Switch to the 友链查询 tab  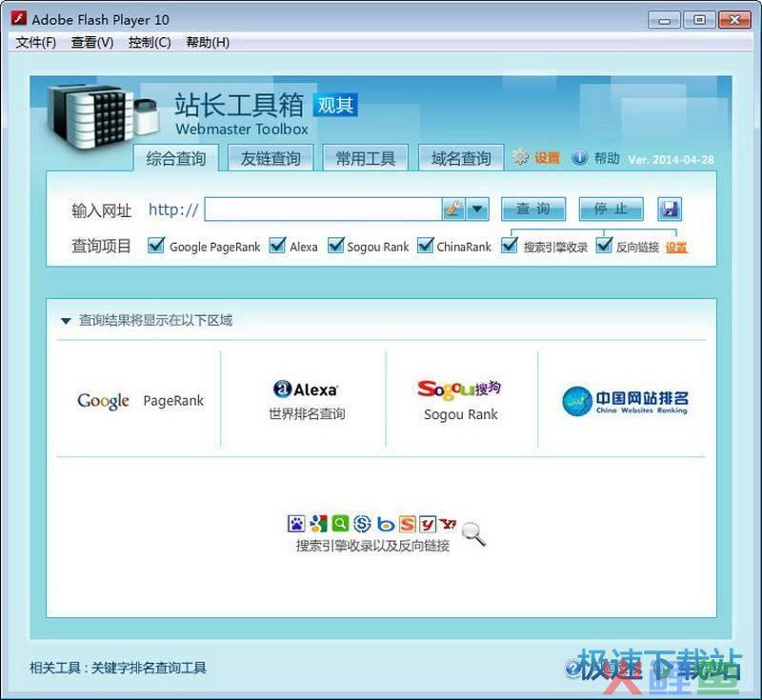tap(271, 158)
